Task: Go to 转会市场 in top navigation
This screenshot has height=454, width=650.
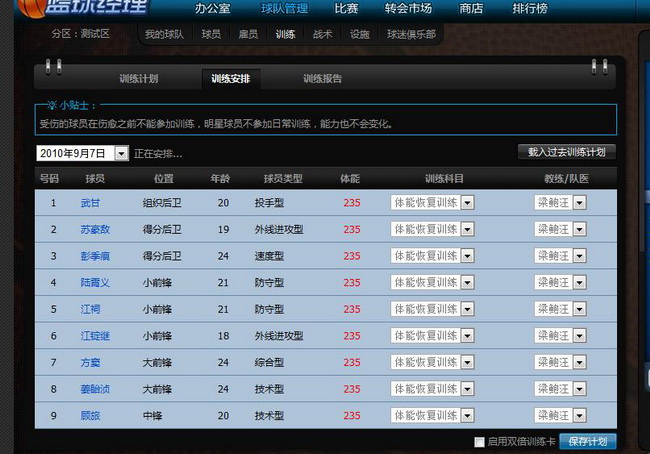Action: click(408, 9)
